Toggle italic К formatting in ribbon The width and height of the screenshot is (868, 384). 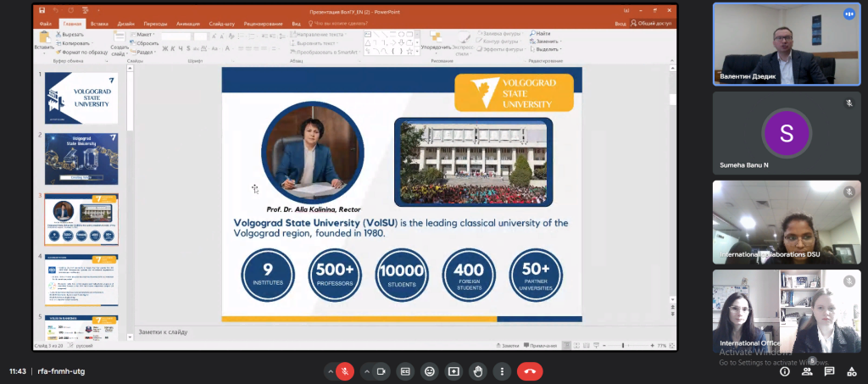[173, 48]
